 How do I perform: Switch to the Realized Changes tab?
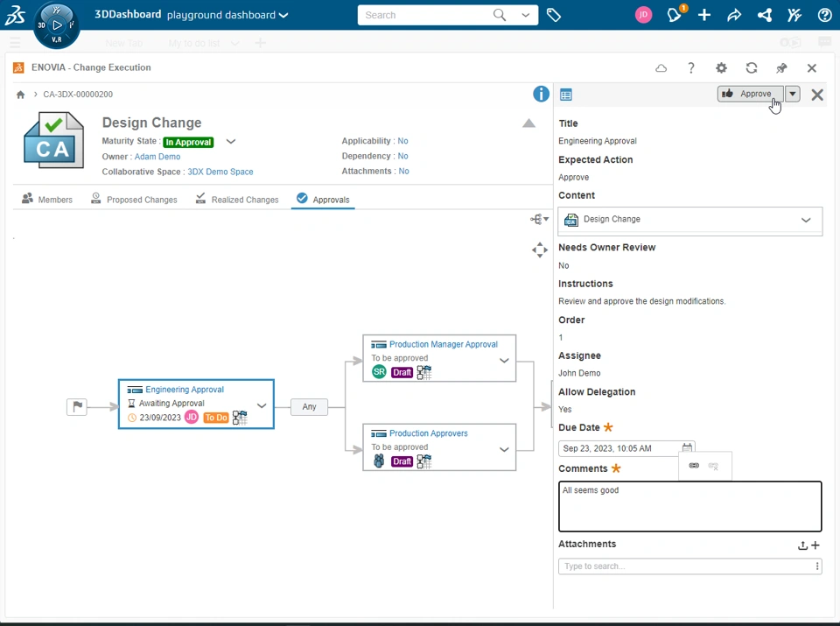[237, 199]
